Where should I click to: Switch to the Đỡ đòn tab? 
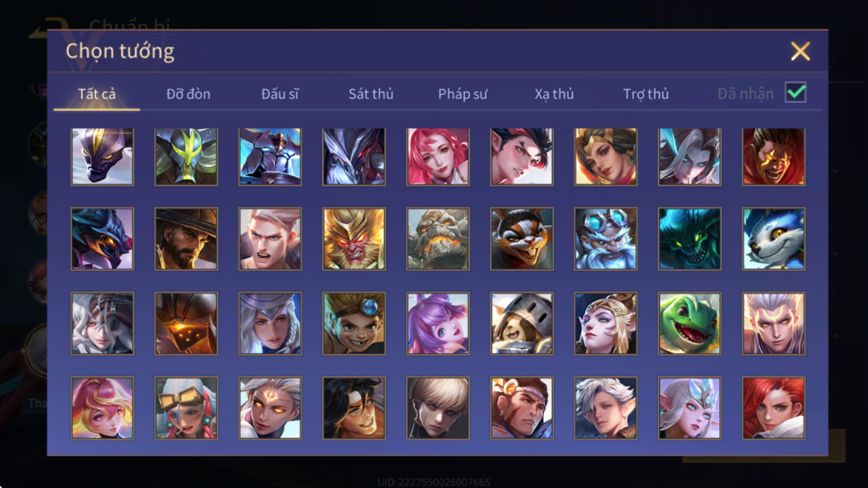[188, 94]
